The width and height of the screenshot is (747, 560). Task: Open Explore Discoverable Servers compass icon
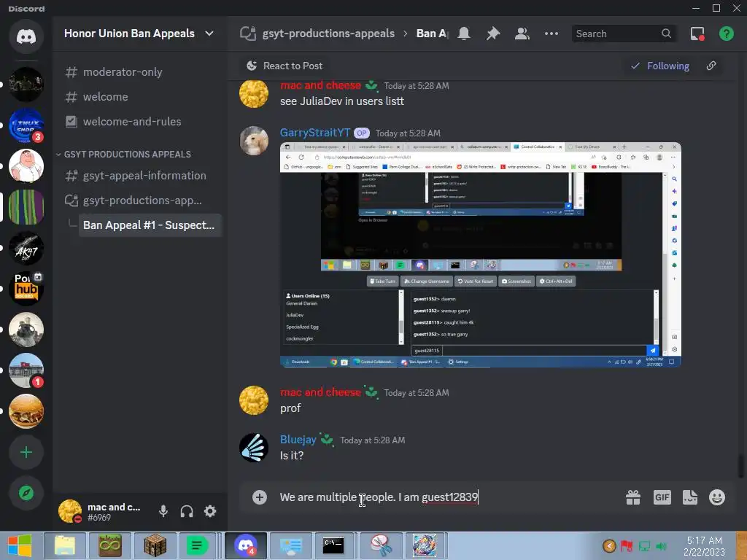(26, 493)
